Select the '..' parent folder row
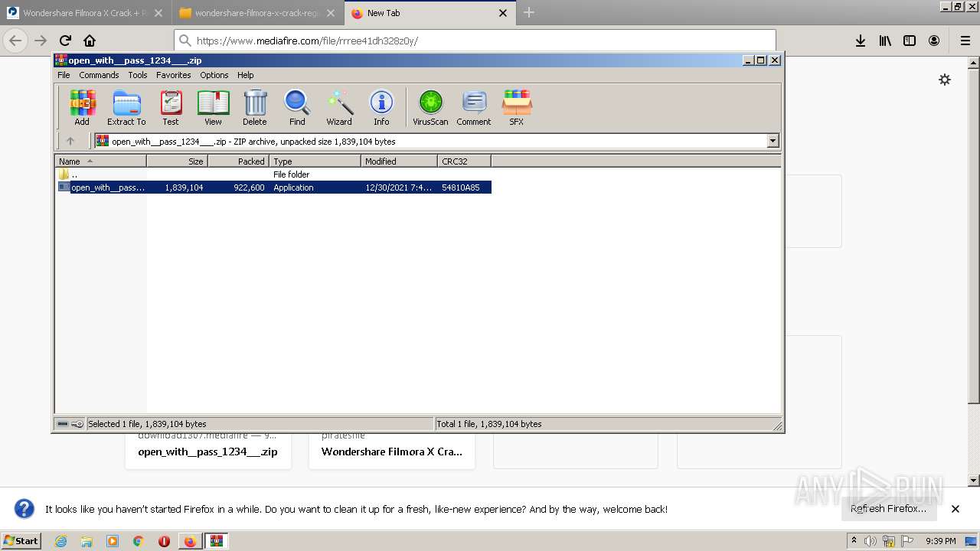 (x=274, y=174)
